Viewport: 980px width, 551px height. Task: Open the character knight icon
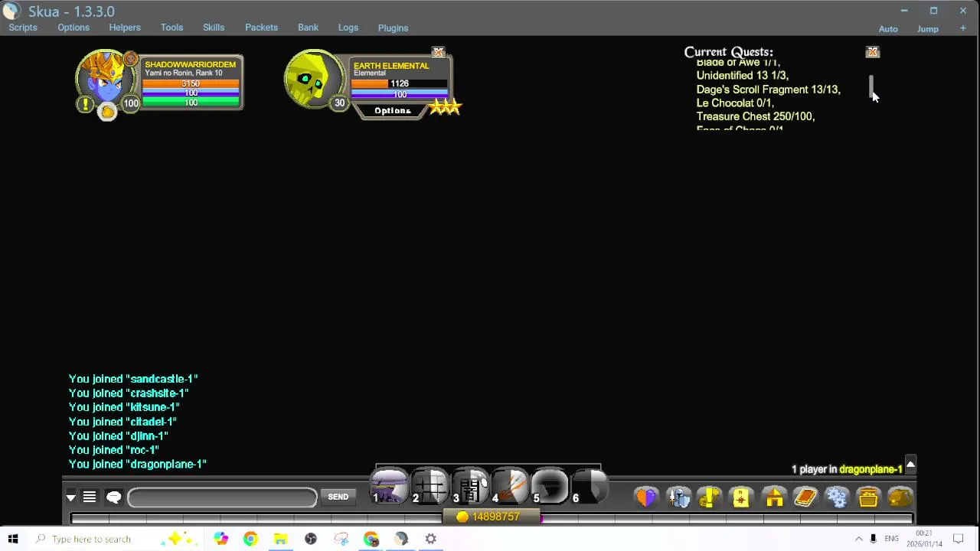click(x=678, y=498)
